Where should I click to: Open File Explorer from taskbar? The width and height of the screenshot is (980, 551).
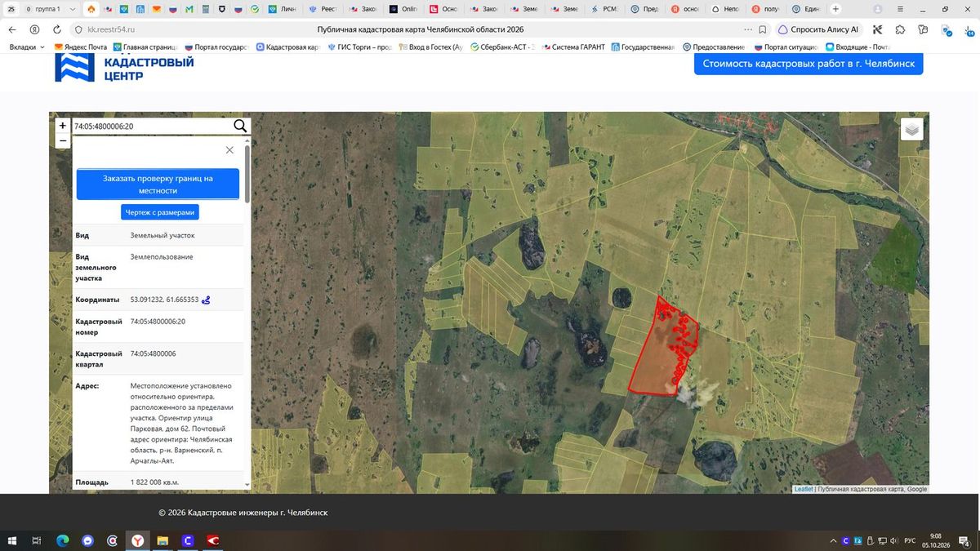[163, 540]
